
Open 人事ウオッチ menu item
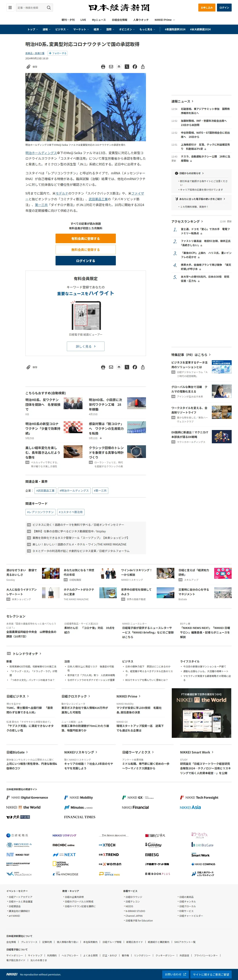tap(141, 20)
